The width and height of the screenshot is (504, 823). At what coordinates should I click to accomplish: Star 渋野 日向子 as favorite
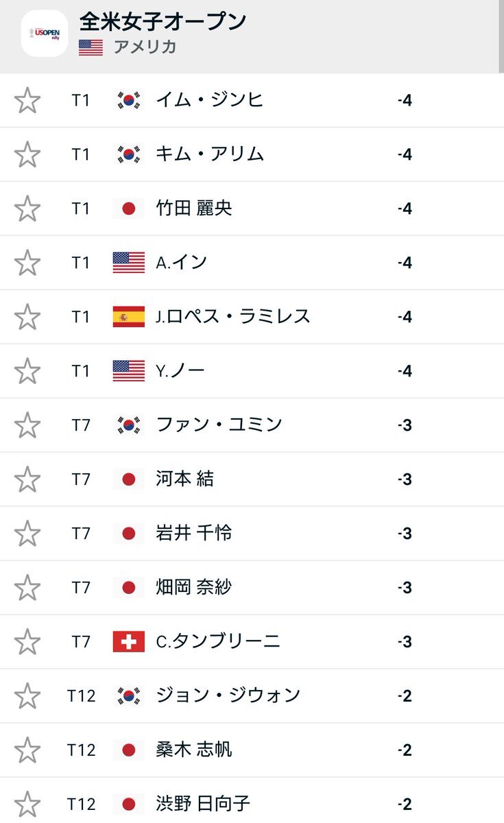[x=27, y=804]
